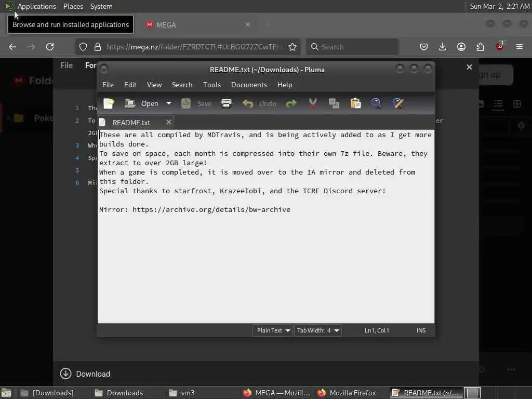Click the Find and Replace icon
This screenshot has height=399, width=532.
[398, 103]
